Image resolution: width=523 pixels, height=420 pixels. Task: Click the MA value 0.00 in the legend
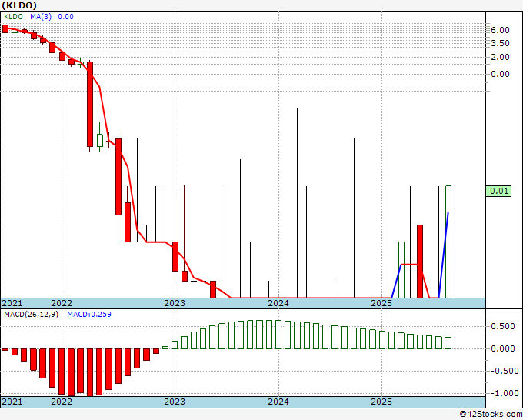(65, 17)
